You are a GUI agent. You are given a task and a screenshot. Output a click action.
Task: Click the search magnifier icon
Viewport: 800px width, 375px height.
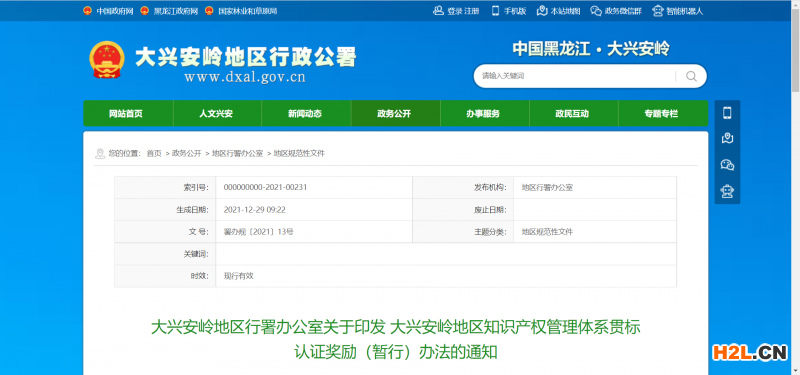click(691, 77)
